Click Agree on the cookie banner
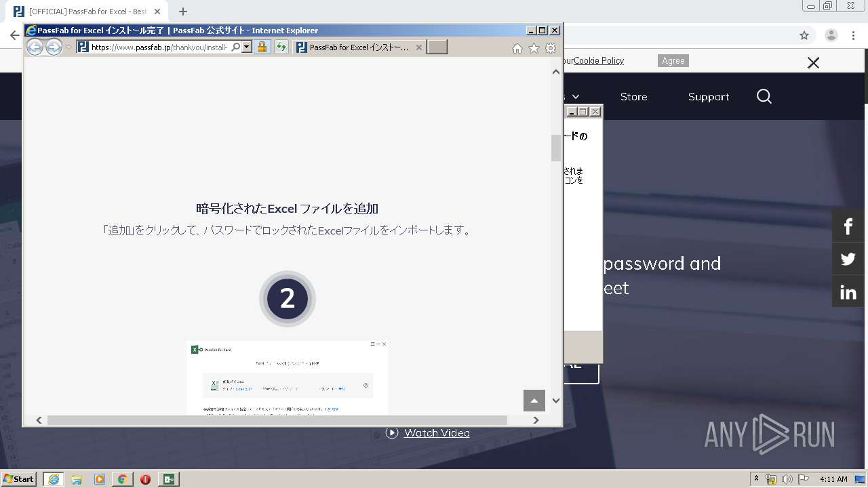Screen dimensions: 868x488 tap(673, 60)
